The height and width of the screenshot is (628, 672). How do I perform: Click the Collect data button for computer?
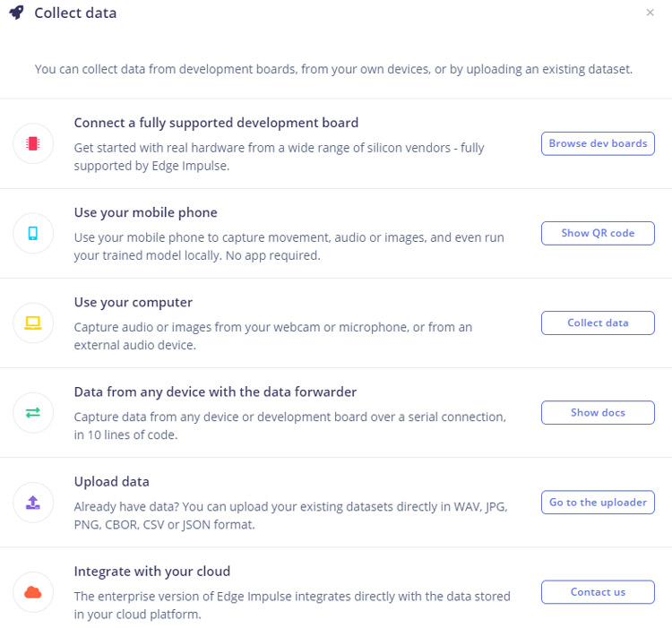(598, 323)
